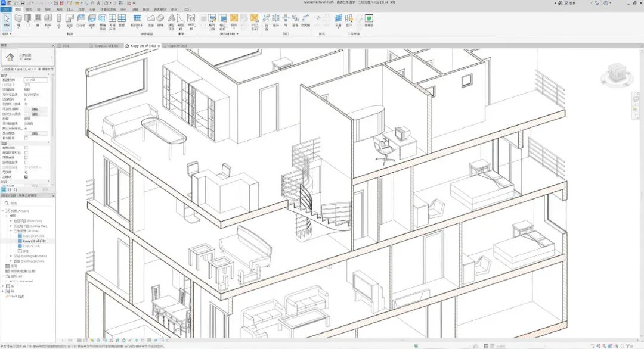The height and width of the screenshot is (349, 644).
Task: Open the Select panel dropdown under Modify
Action: click(6, 33)
